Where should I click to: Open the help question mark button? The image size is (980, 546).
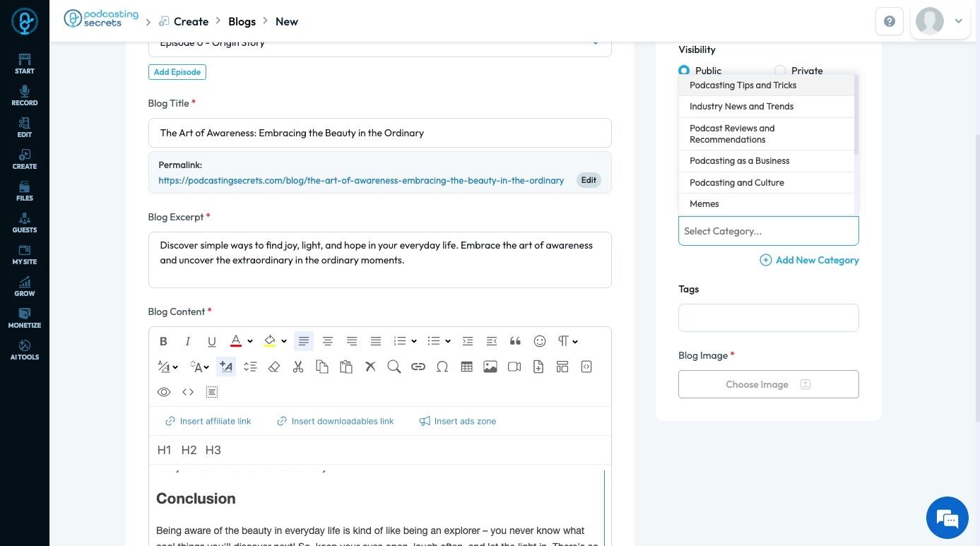pyautogui.click(x=890, y=21)
